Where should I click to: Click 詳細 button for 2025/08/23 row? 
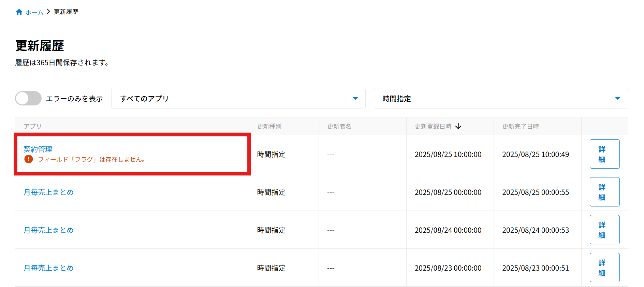point(604,268)
